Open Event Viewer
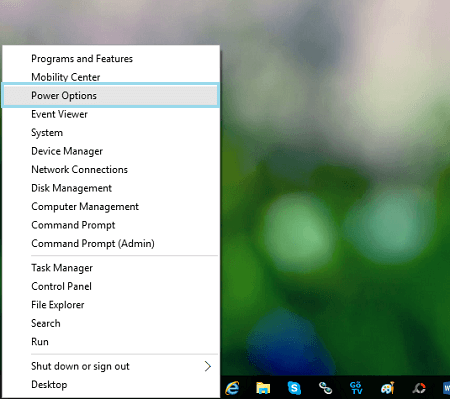Image resolution: width=450 pixels, height=399 pixels. 111,114
